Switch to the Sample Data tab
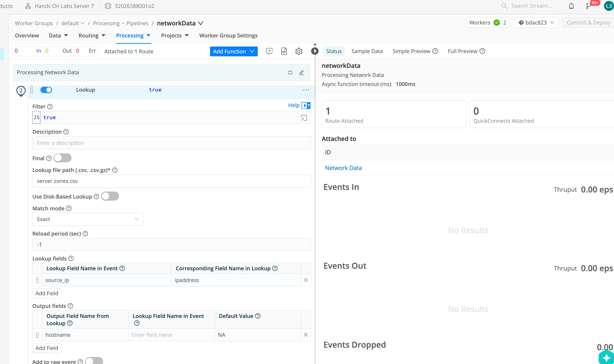The width and height of the screenshot is (614, 364). click(x=367, y=51)
